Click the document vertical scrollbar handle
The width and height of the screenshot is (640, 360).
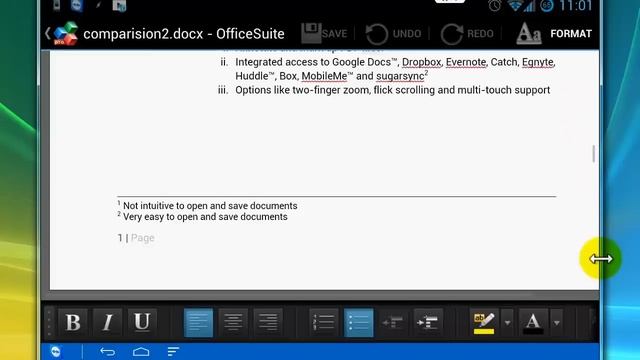point(593,154)
